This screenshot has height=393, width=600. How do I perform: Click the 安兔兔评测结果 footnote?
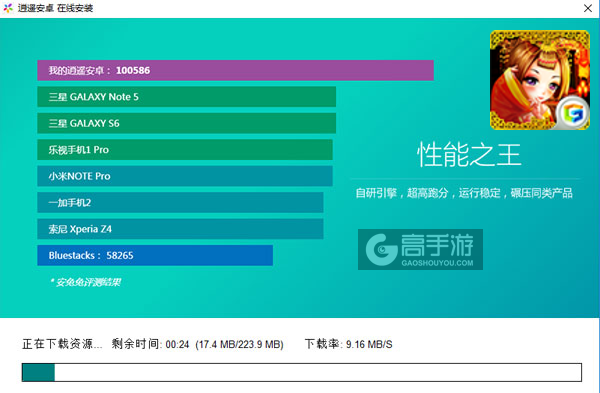[85, 282]
